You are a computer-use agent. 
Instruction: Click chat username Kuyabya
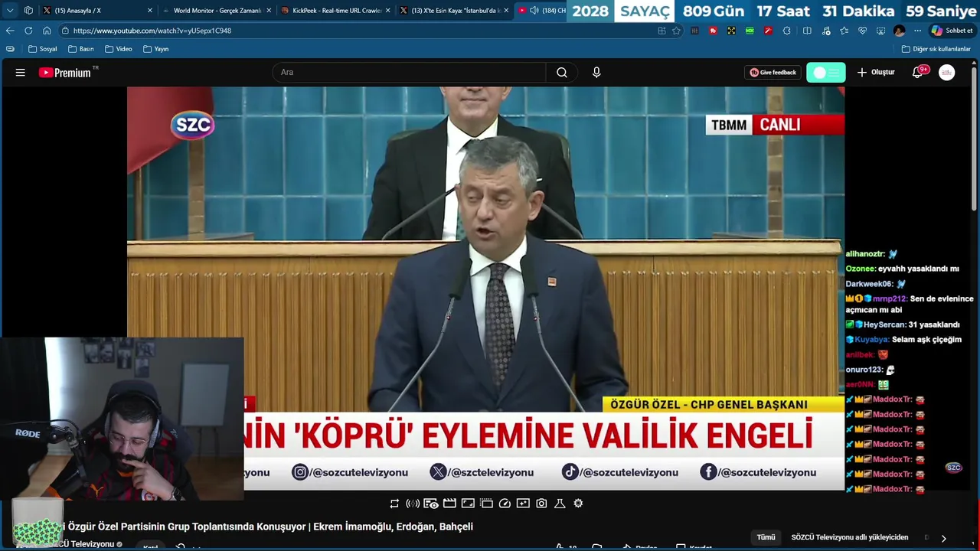(871, 340)
